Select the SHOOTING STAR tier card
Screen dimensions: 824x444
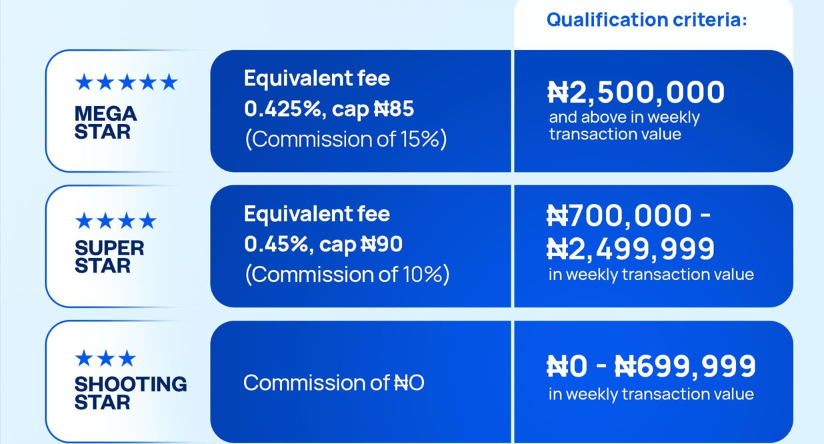[128, 381]
